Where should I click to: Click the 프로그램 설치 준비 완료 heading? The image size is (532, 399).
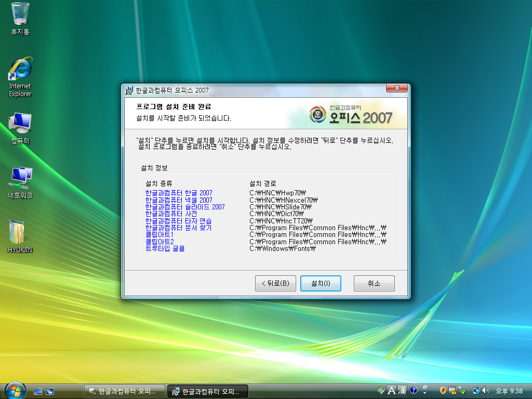click(174, 107)
